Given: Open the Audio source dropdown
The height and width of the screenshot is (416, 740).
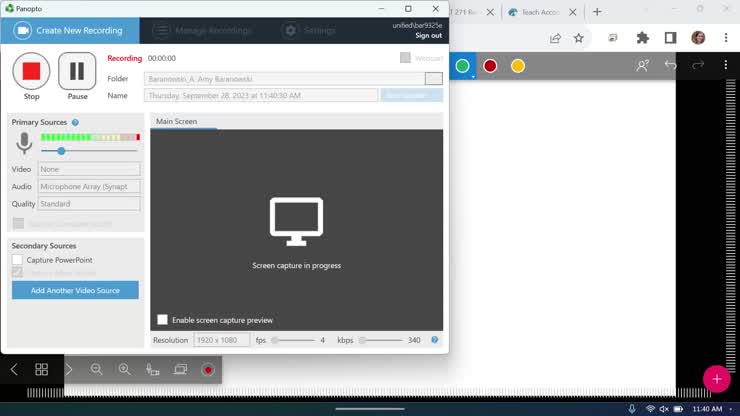Looking at the screenshot, I should point(89,186).
